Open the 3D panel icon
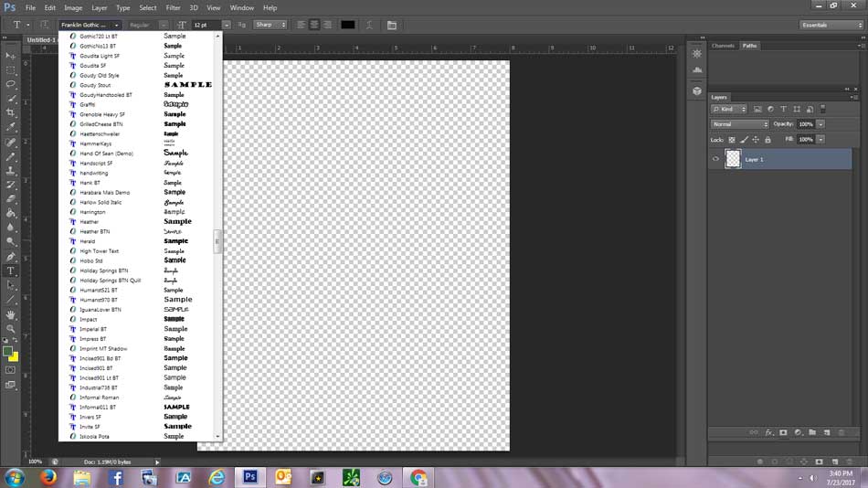 pos(697,90)
